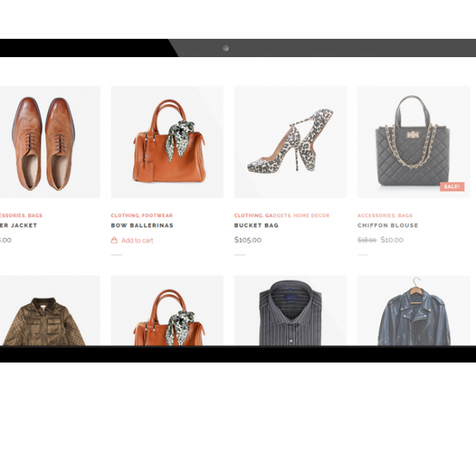
Task: Select Accessories category above Chiffon Blouse
Action: pos(376,215)
